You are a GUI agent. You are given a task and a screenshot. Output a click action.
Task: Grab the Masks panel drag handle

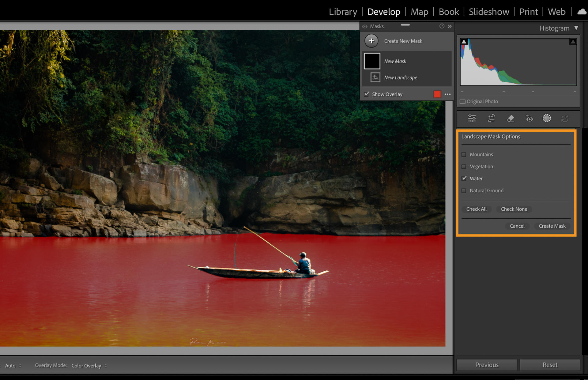coord(405,25)
